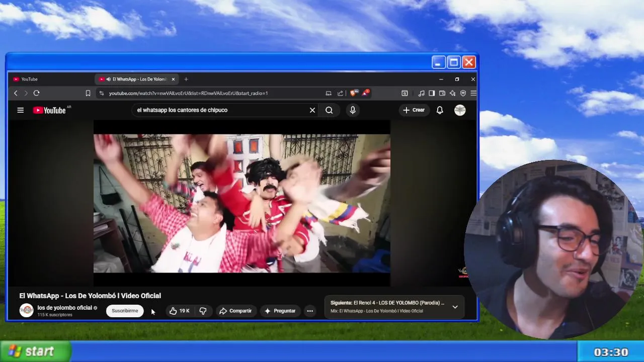The height and width of the screenshot is (362, 644).
Task: Bookmark this page in the browser
Action: point(88,93)
